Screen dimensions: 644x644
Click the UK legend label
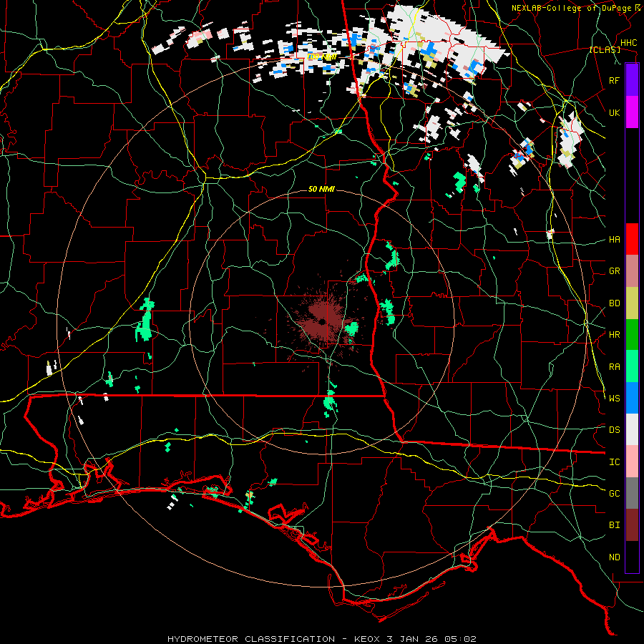click(614, 112)
